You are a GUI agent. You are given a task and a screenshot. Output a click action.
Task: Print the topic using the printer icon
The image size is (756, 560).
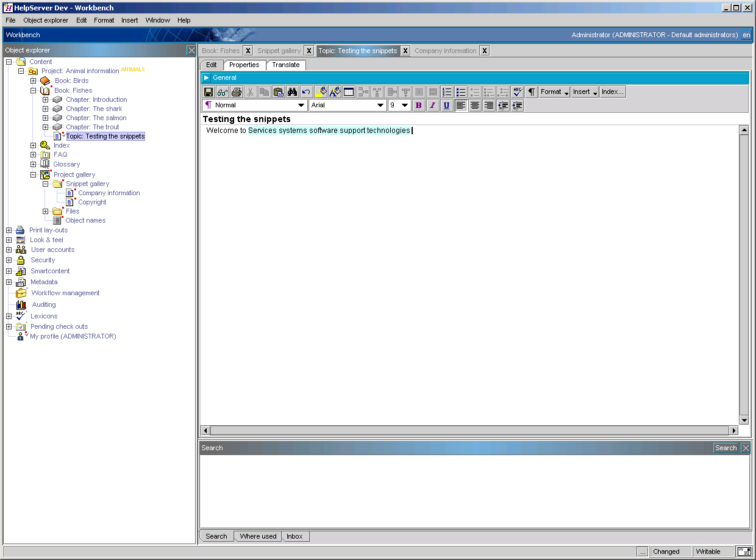[237, 92]
